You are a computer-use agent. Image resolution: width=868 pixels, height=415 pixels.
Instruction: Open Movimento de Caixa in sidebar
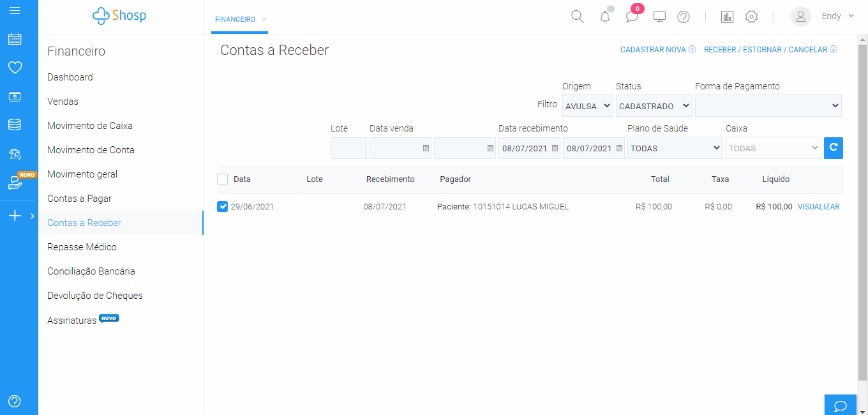(90, 126)
